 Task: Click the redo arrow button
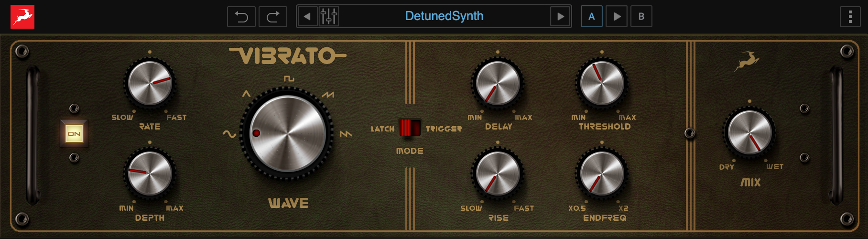tap(273, 17)
